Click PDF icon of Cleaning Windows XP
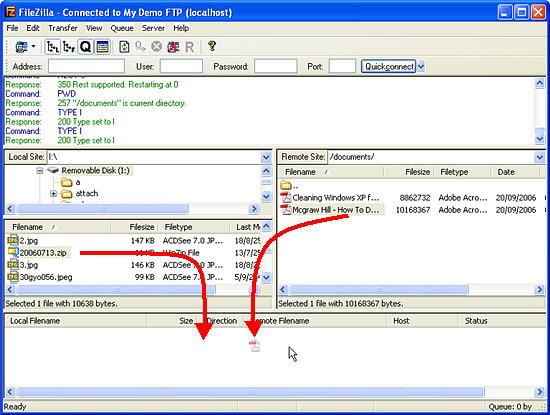550x415 pixels. tap(286, 197)
